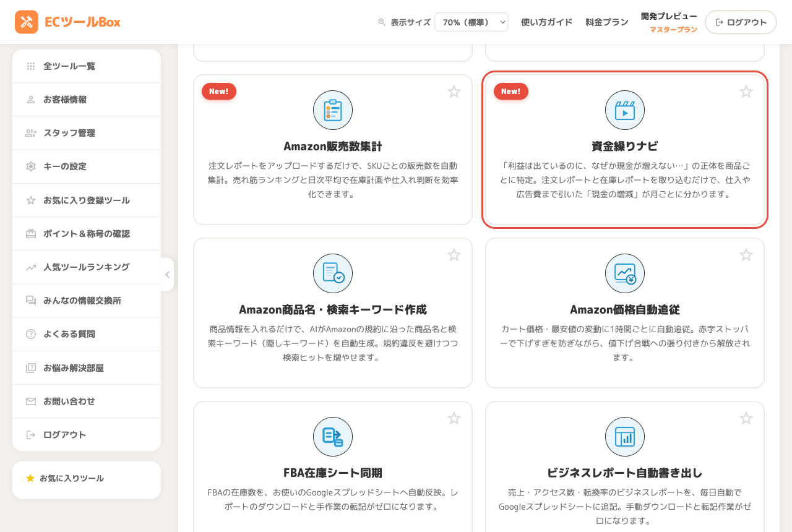Image resolution: width=792 pixels, height=532 pixels.
Task: Open みんなの情報交換所 from the sidebar menu
Action: tap(87, 301)
